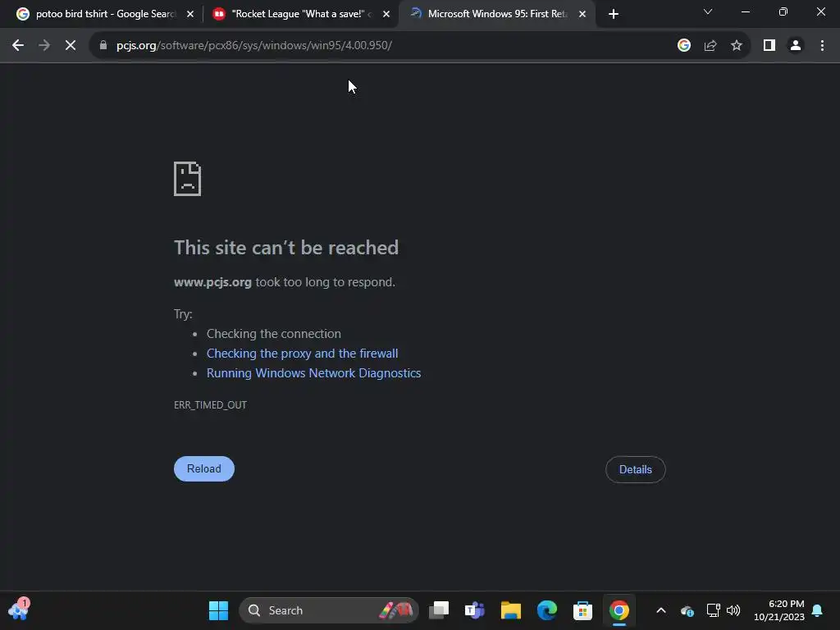Click the pcjs.org address bar URL

[x=254, y=46]
